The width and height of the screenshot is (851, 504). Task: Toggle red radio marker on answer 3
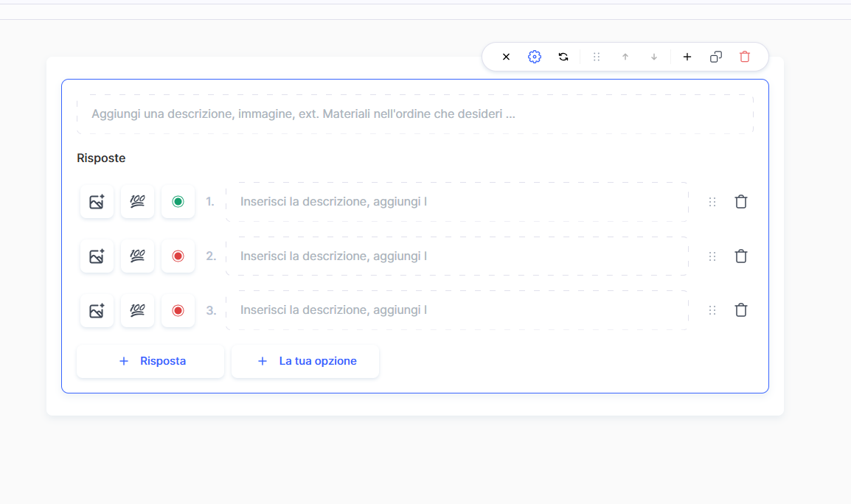pos(178,310)
